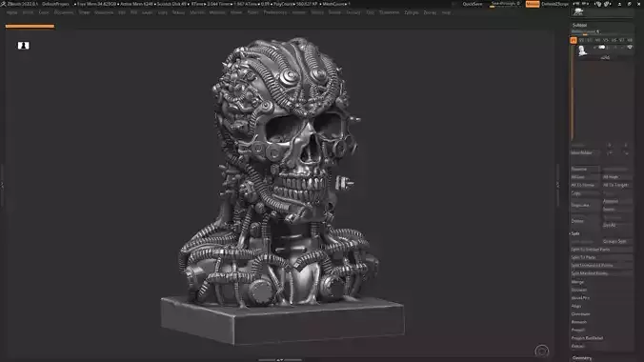The image size is (644, 362).
Task: Click the left UI colors hand icon
Action: [x=598, y=4]
